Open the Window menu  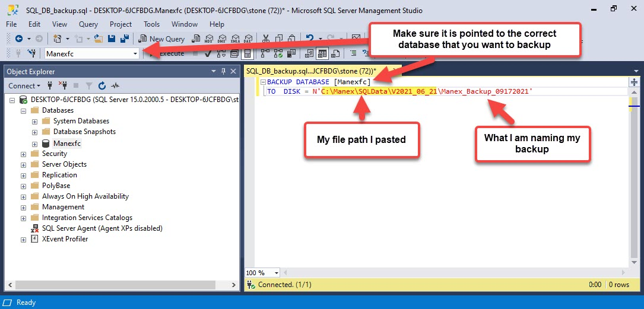click(185, 24)
